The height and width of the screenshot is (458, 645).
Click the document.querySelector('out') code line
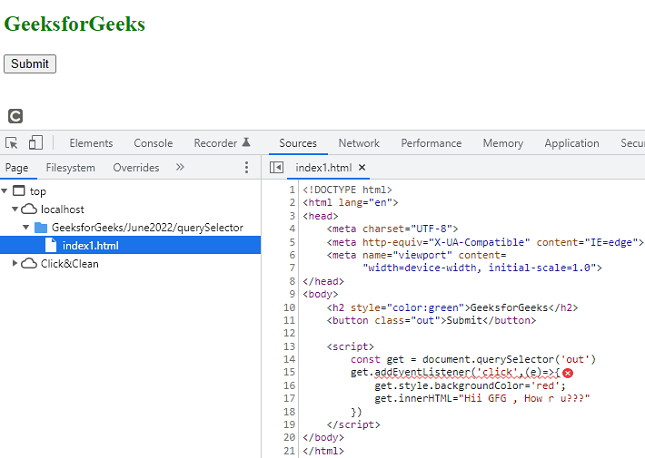point(473,359)
